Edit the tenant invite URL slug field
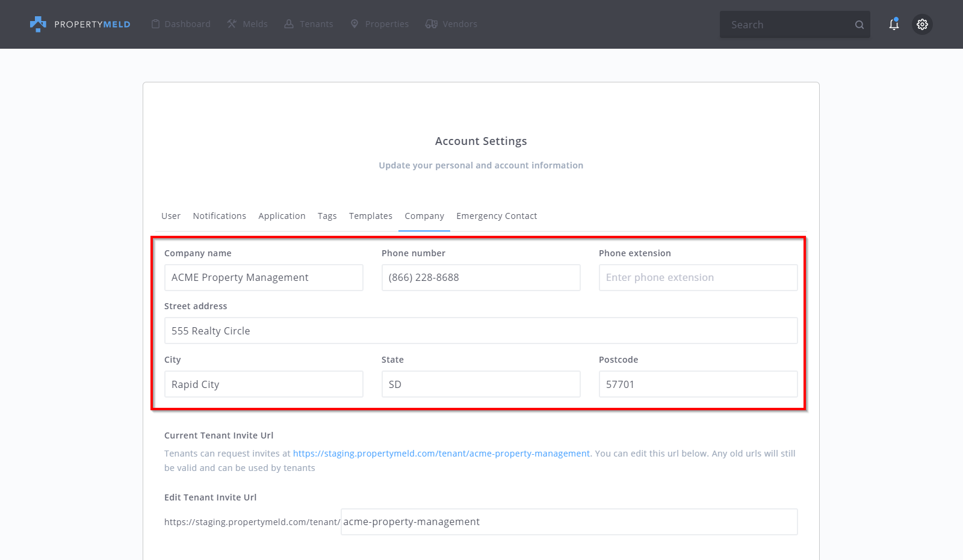The image size is (963, 560). tap(569, 522)
